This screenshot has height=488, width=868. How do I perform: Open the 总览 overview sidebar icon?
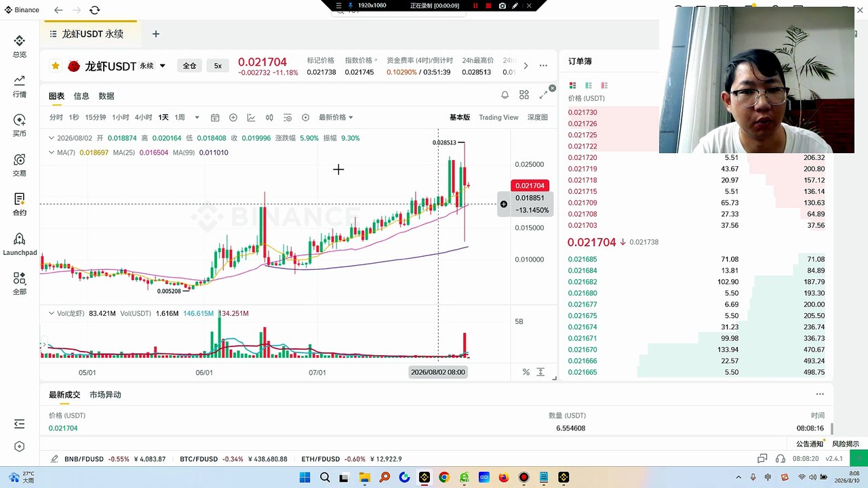click(19, 46)
